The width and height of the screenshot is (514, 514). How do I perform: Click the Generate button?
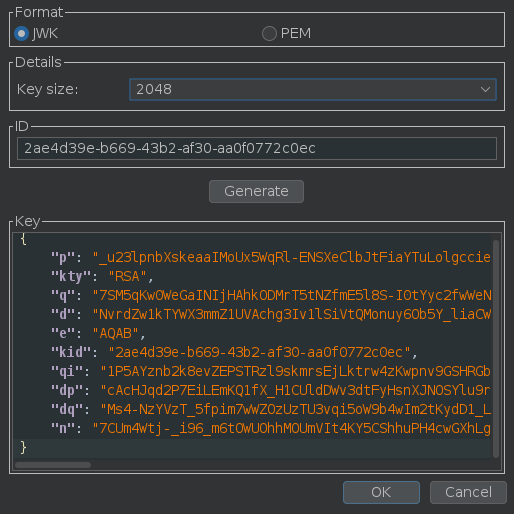[256, 191]
